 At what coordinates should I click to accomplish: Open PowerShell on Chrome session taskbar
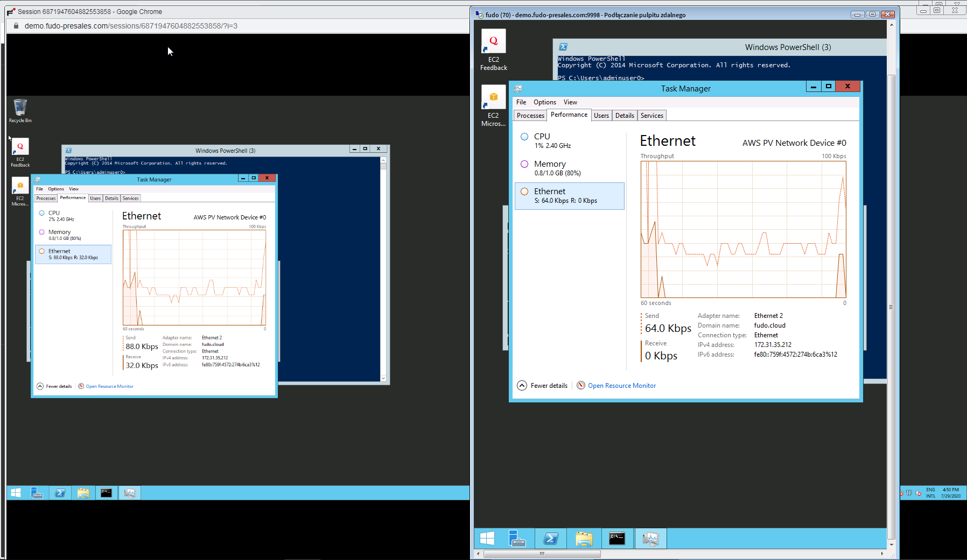[x=60, y=493]
